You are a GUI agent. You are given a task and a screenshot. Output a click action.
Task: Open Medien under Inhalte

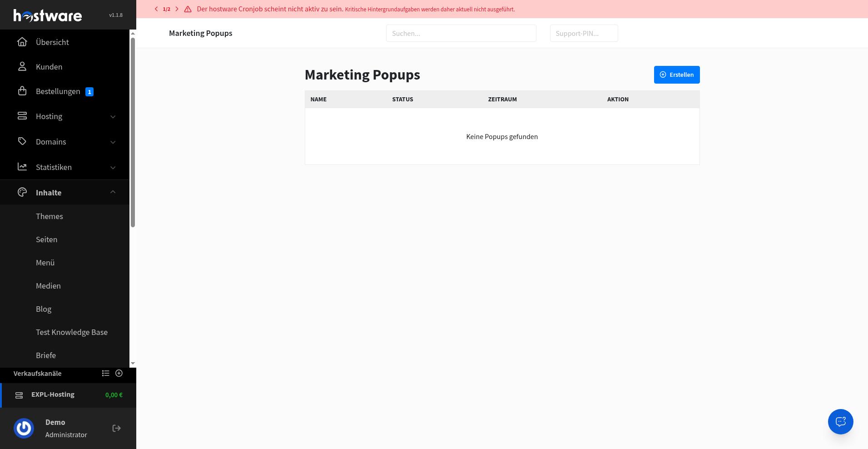pos(48,286)
